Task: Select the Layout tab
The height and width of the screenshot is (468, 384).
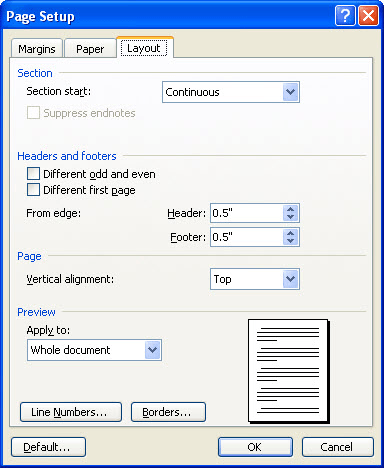Action: click(x=144, y=48)
